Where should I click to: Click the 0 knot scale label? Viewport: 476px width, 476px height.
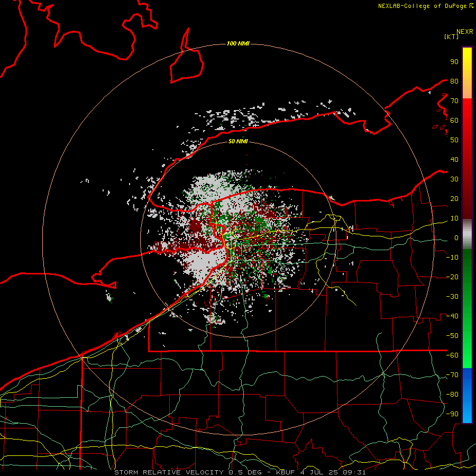tap(456, 238)
